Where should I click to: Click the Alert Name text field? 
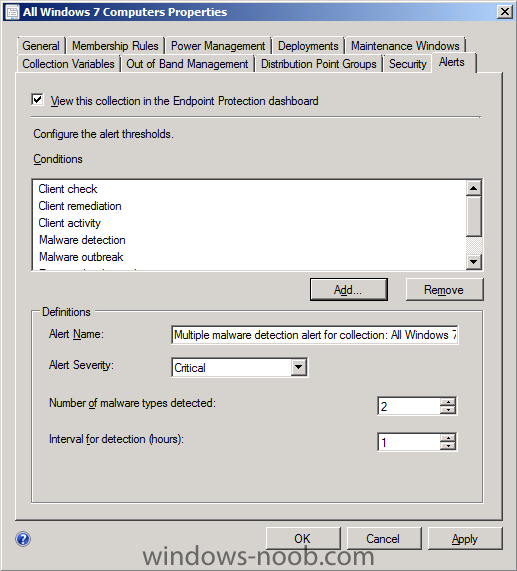point(315,335)
